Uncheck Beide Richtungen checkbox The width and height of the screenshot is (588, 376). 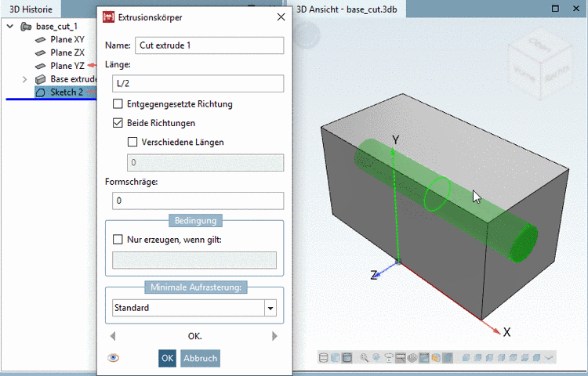click(x=118, y=123)
